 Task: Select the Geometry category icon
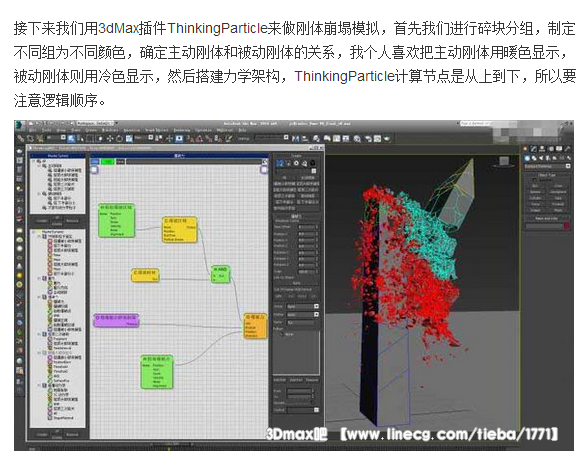[x=527, y=158]
